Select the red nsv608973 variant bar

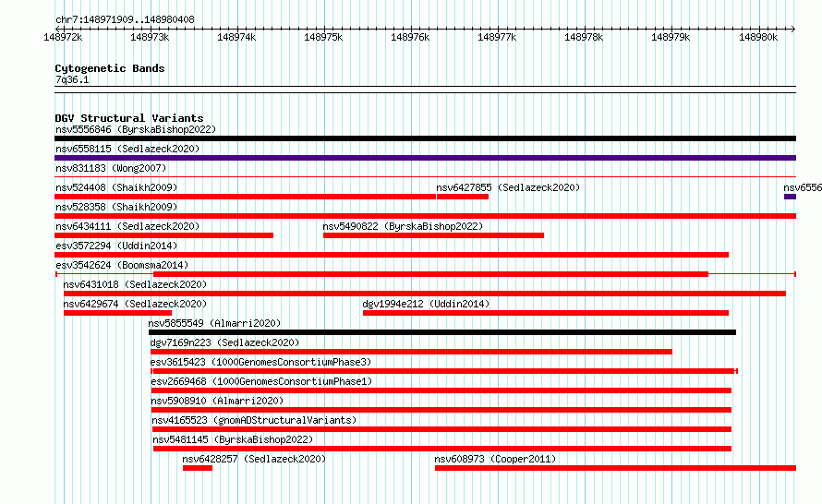[615, 468]
